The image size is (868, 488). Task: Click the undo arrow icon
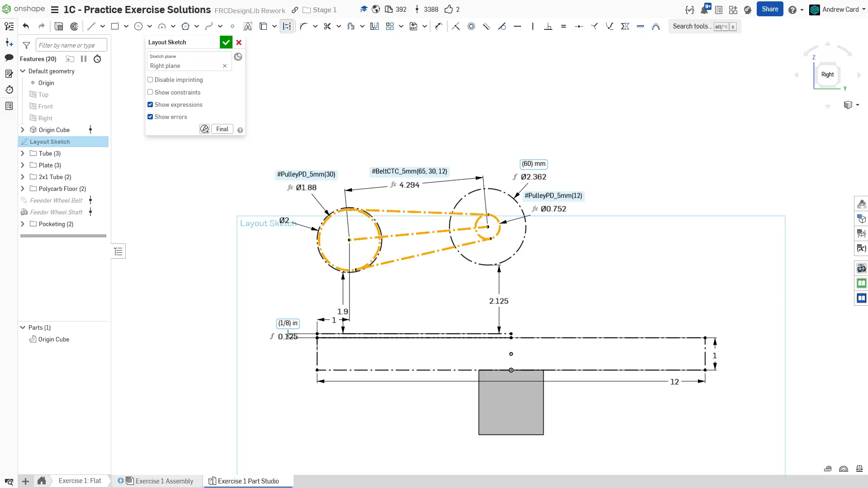(26, 26)
